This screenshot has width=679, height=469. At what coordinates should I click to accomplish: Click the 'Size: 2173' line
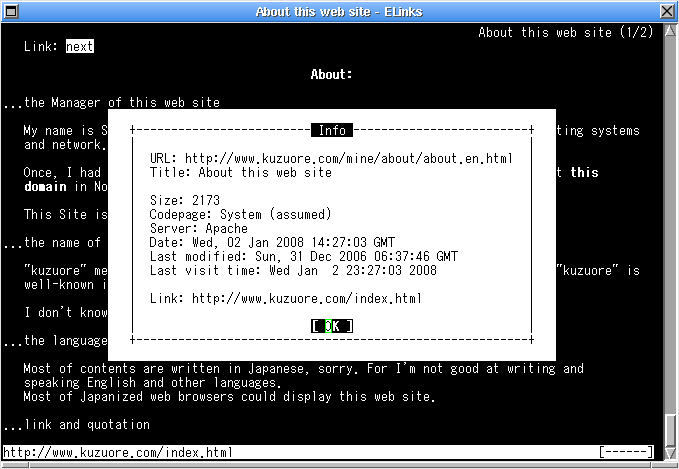(185, 200)
